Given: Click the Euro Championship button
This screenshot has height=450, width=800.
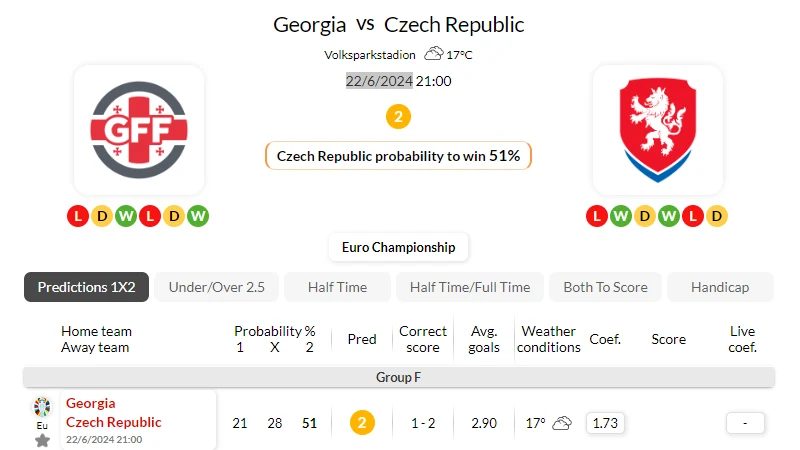Looking at the screenshot, I should coord(398,247).
